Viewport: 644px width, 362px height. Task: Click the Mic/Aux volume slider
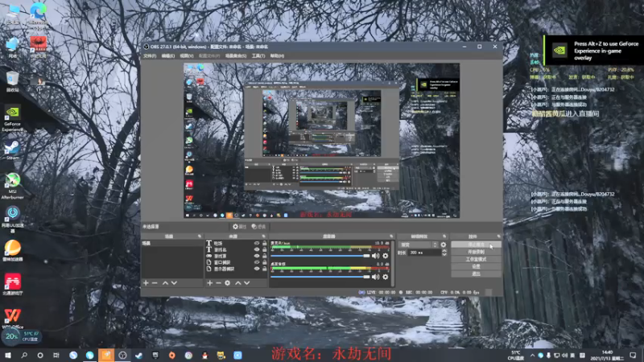pos(320,256)
